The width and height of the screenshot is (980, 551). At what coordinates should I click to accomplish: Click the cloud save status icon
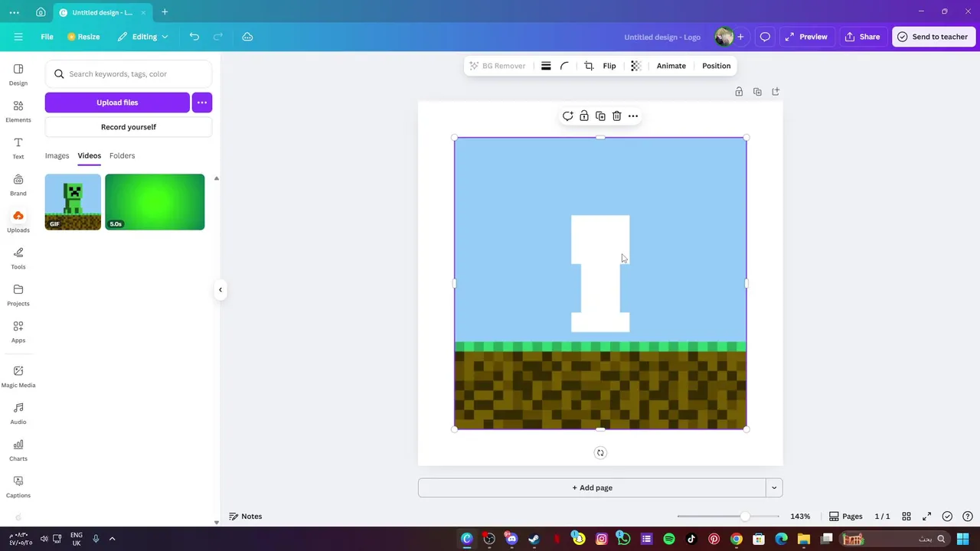(x=247, y=37)
